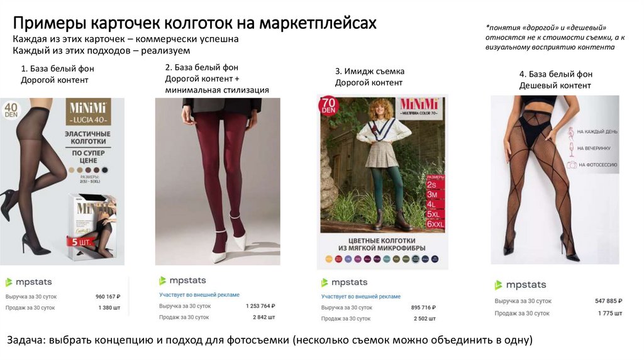This screenshot has width=644, height=361.
Task: Click the mpstats logo under card 3
Action: 344,282
